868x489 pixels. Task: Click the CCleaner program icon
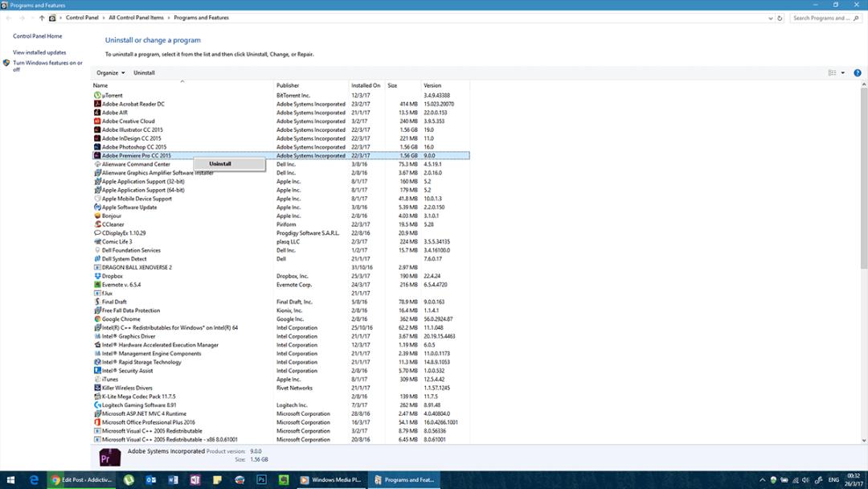tap(97, 224)
